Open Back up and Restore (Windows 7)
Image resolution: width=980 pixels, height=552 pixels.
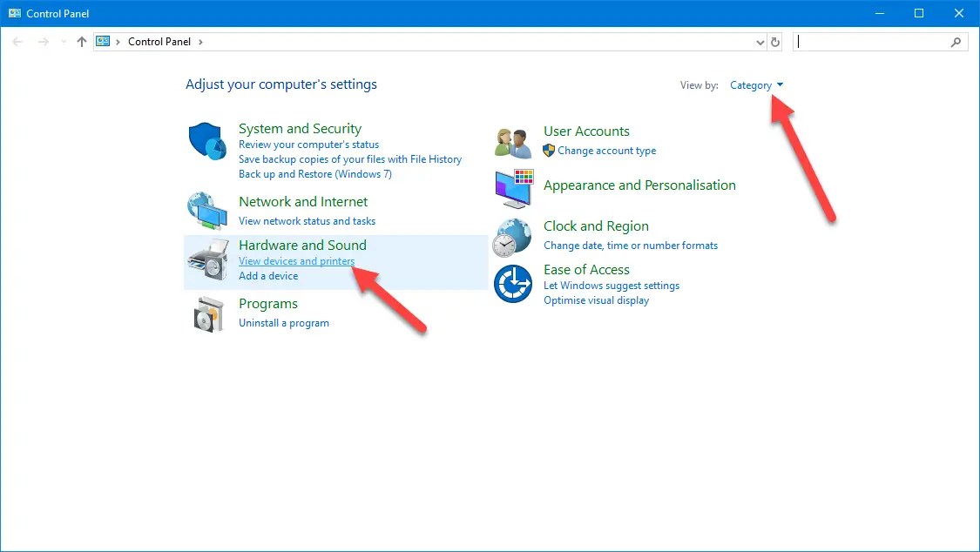click(x=314, y=174)
